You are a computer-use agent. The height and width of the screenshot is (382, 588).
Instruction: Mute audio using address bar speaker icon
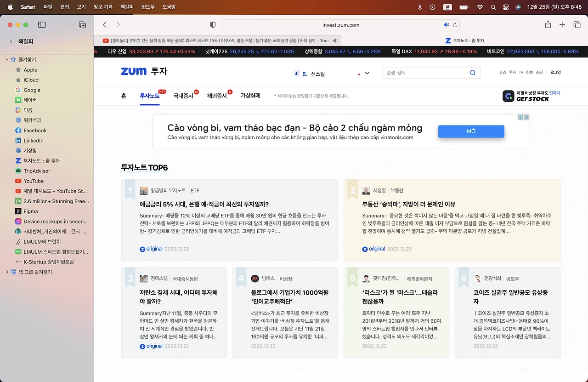(446, 25)
